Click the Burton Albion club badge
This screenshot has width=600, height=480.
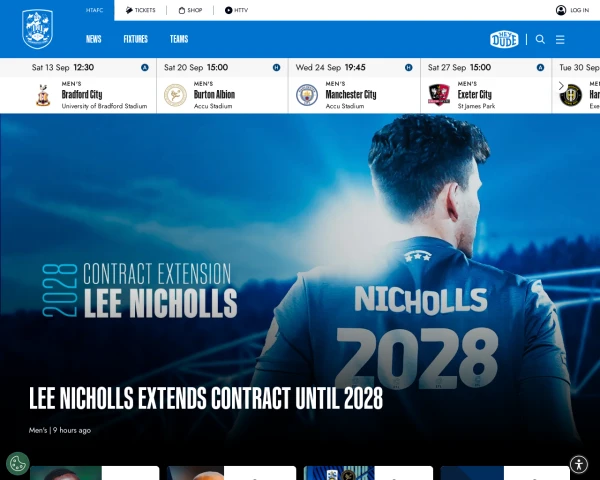(175, 95)
